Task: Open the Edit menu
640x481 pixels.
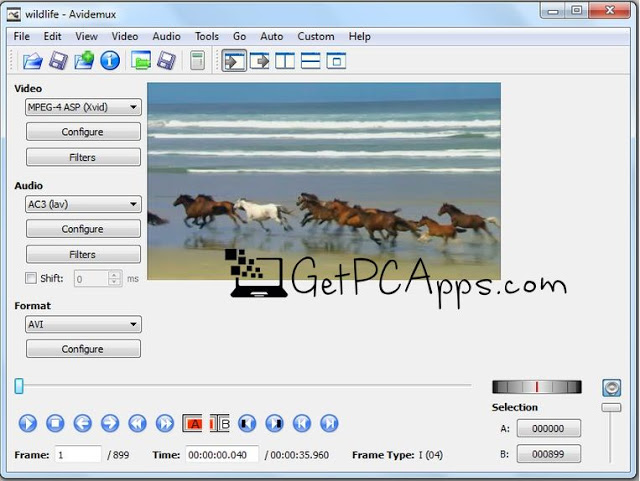Action: tap(52, 36)
